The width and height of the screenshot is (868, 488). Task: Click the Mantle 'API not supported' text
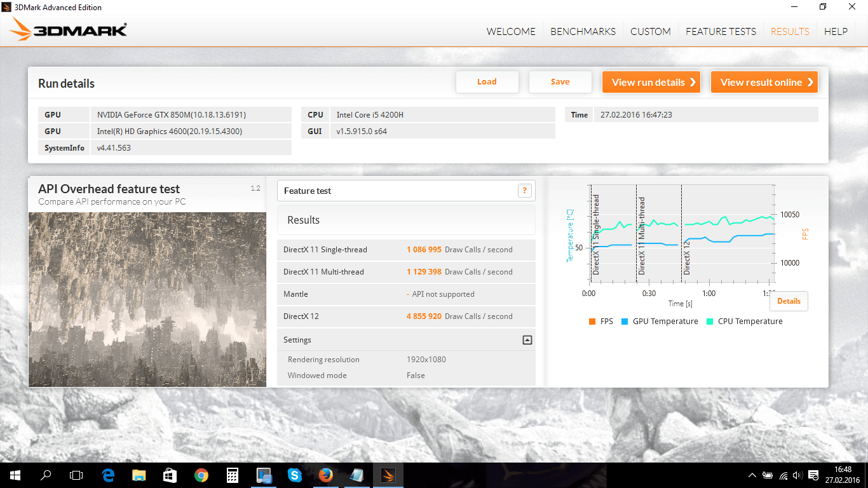(x=443, y=294)
